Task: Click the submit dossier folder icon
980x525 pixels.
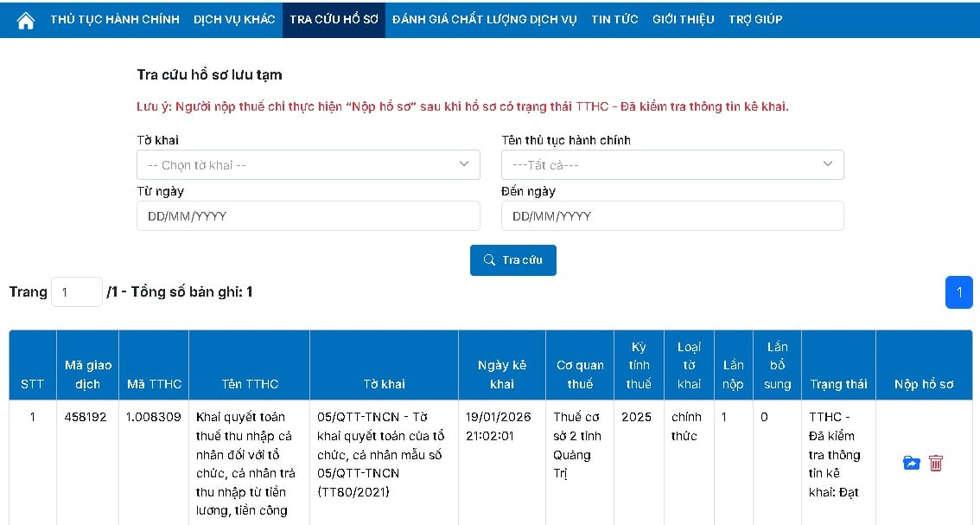Action: (x=911, y=464)
